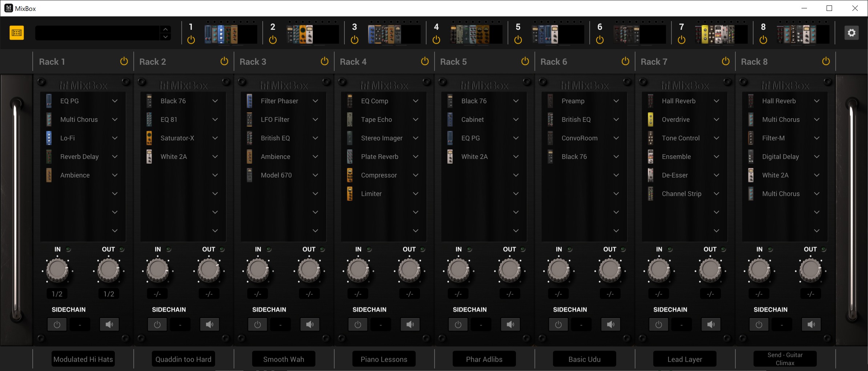Click the Tape Echo module icon in Rack 4
This screenshot has width=868, height=371.
pyautogui.click(x=350, y=119)
